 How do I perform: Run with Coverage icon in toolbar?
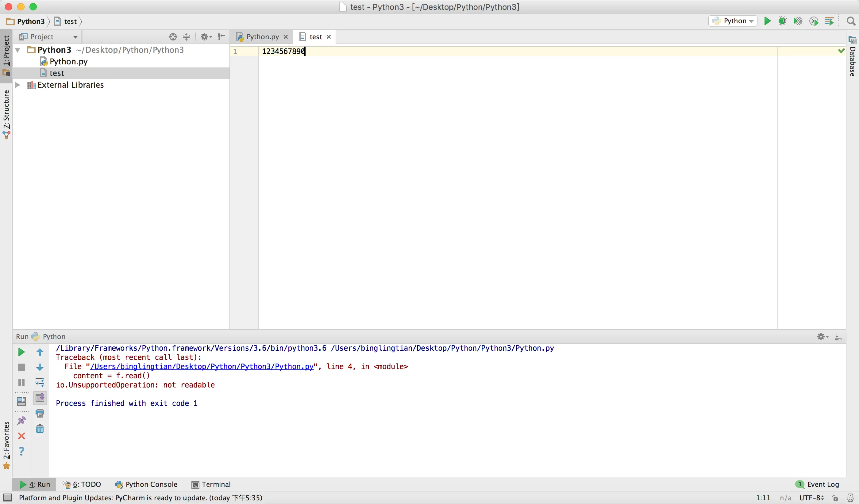[x=798, y=21]
